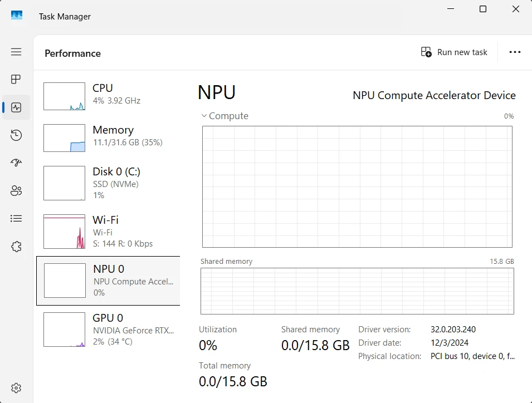Open the Services puzzle-piece icon
This screenshot has height=403, width=532.
16,247
